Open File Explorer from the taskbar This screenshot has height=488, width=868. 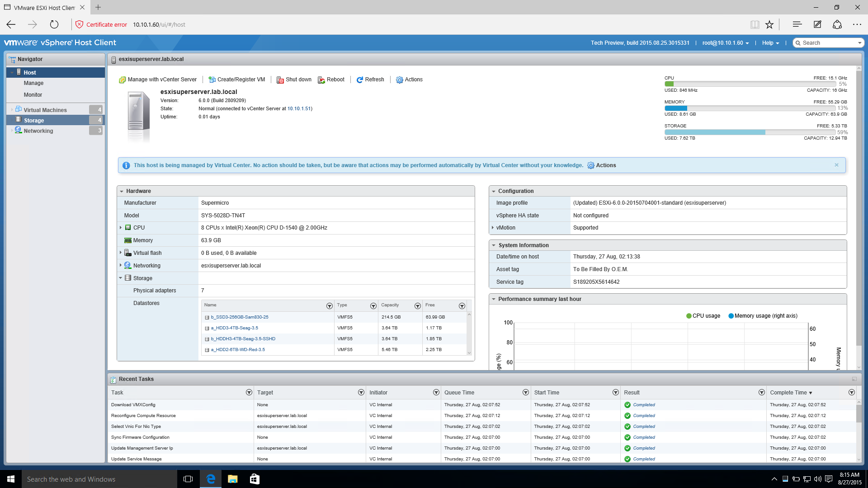click(232, 479)
